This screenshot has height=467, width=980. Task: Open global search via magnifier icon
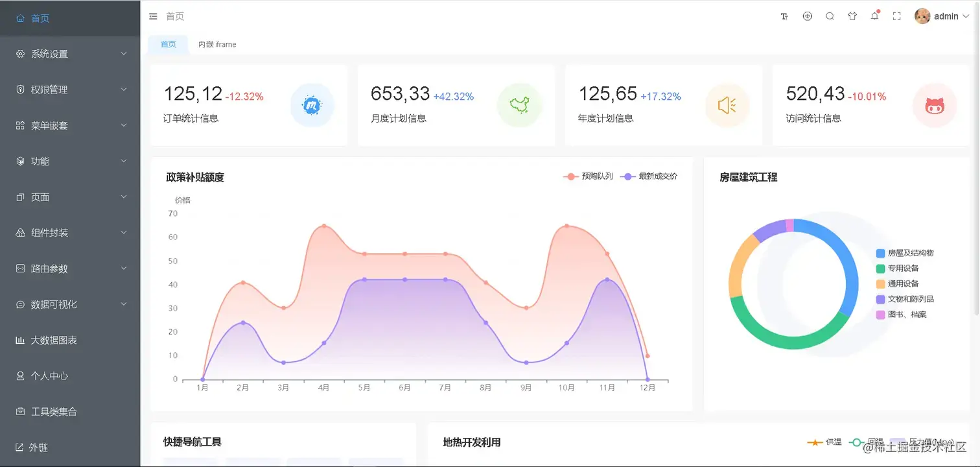coord(830,16)
